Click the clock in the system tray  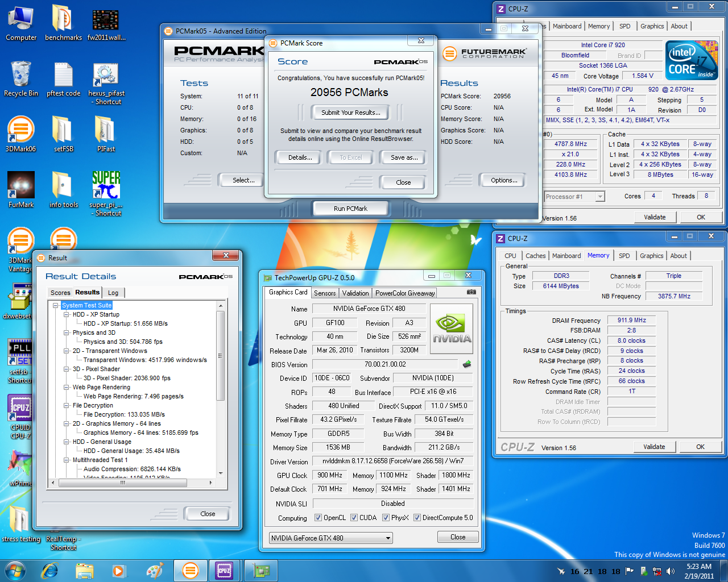coord(699,571)
